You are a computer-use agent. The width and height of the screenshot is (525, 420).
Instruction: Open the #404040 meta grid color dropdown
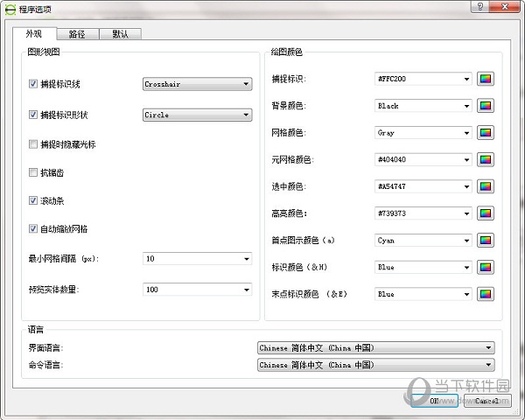pos(423,160)
